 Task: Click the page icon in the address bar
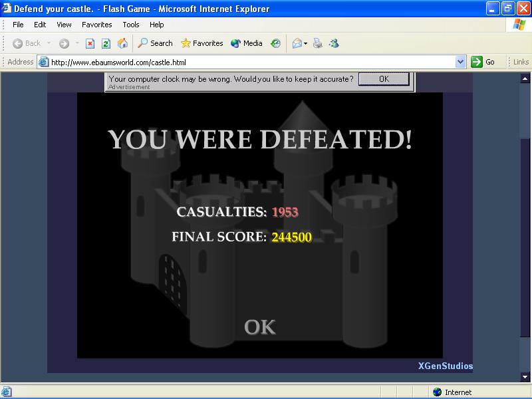(x=44, y=62)
